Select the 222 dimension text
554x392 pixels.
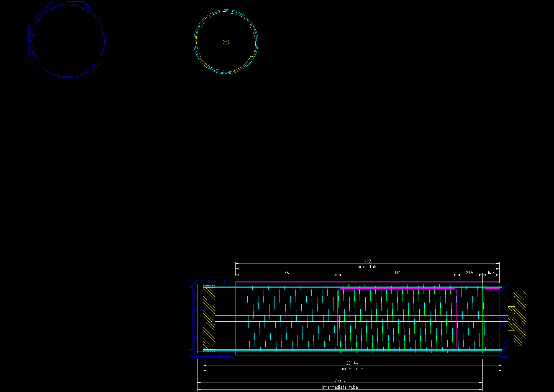tap(367, 261)
